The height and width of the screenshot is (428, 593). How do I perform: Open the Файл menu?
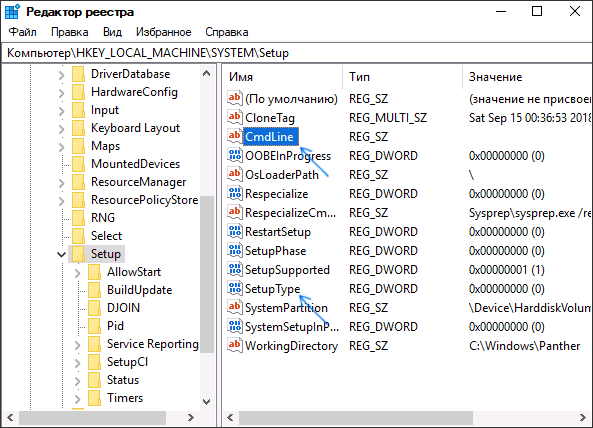(23, 32)
